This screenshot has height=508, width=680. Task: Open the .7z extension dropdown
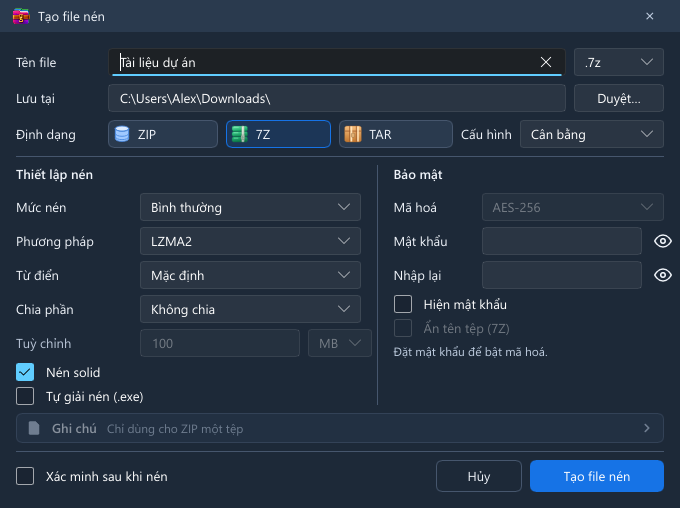click(618, 62)
